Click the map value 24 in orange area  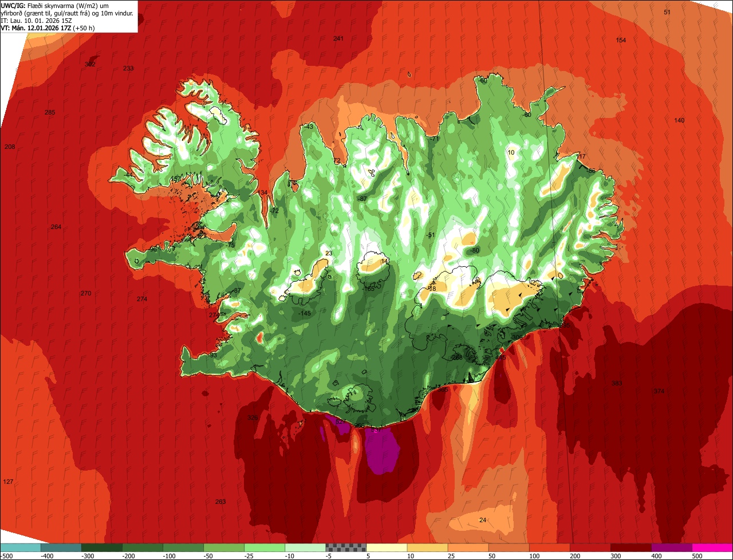(483, 520)
